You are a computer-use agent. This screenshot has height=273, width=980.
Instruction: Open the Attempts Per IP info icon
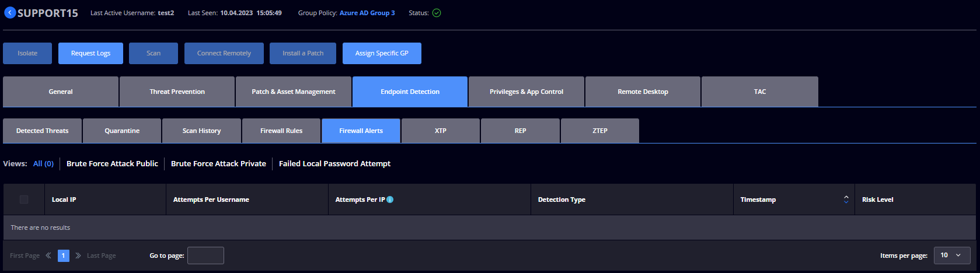click(x=390, y=199)
